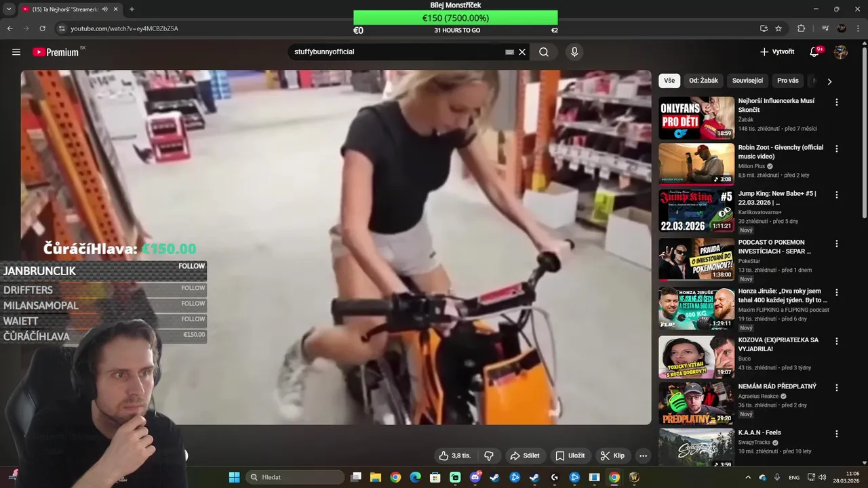This screenshot has width=868, height=488.
Task: Mute the tab via speaker icon
Action: (104, 9)
